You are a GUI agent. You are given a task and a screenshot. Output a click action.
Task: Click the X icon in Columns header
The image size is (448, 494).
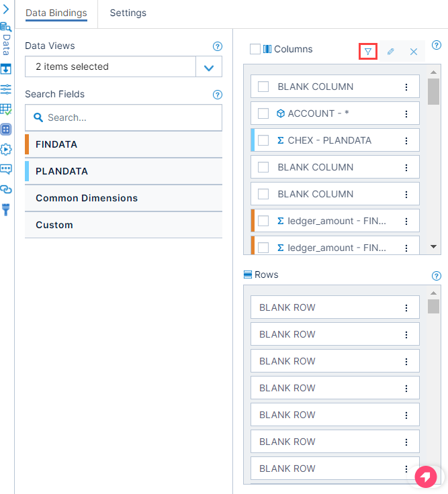pyautogui.click(x=414, y=52)
